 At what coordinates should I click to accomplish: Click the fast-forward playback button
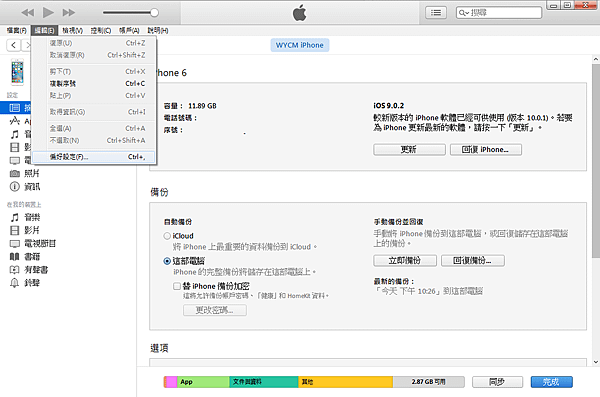click(x=69, y=13)
